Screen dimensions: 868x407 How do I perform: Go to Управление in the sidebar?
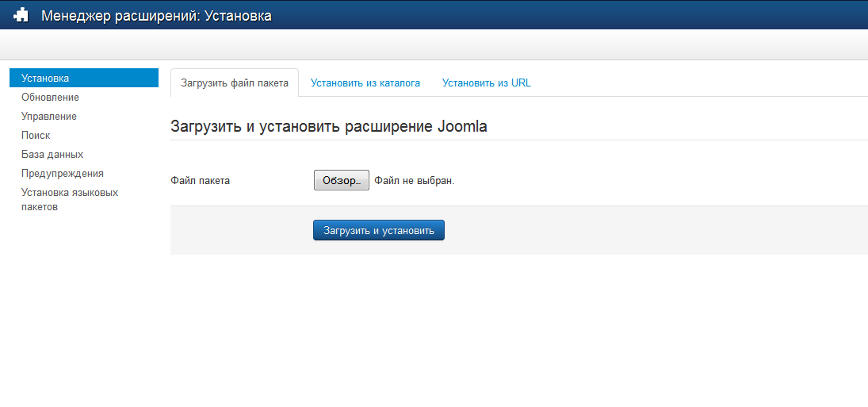[x=49, y=117]
